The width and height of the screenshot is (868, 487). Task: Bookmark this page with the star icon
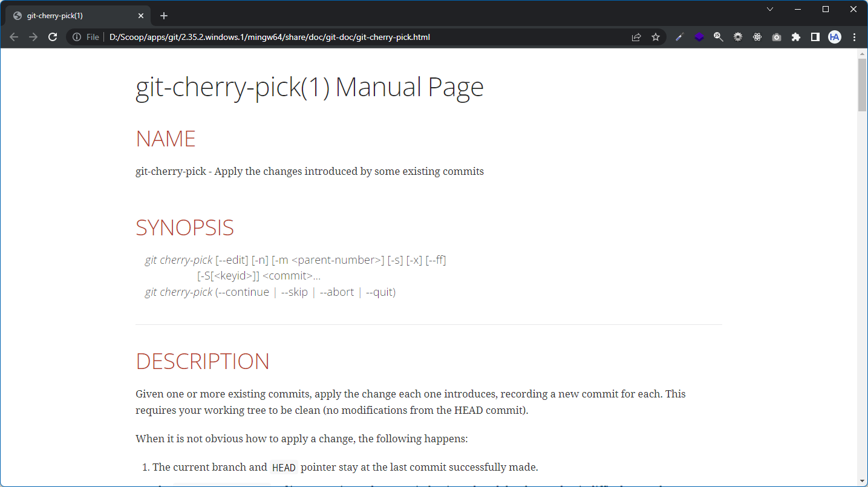coord(655,37)
